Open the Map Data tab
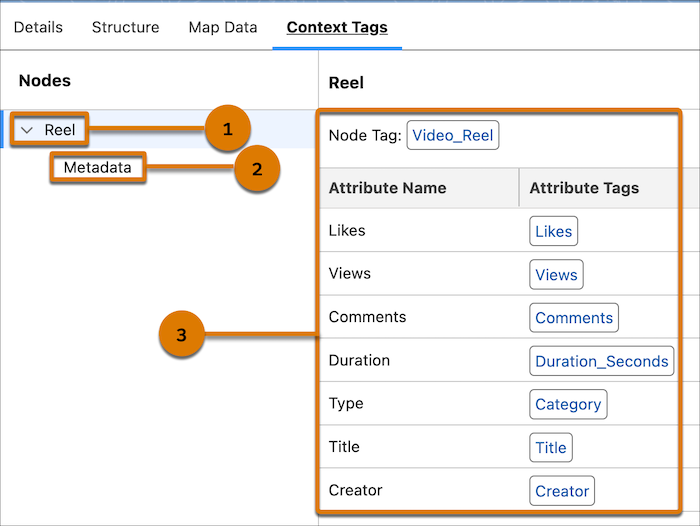 coord(222,27)
